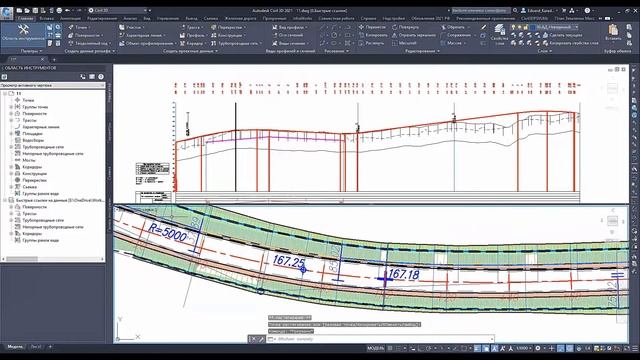640x360 pixels.
Task: Click the Точки (Points) tool icon
Action: pyautogui.click(x=71, y=27)
